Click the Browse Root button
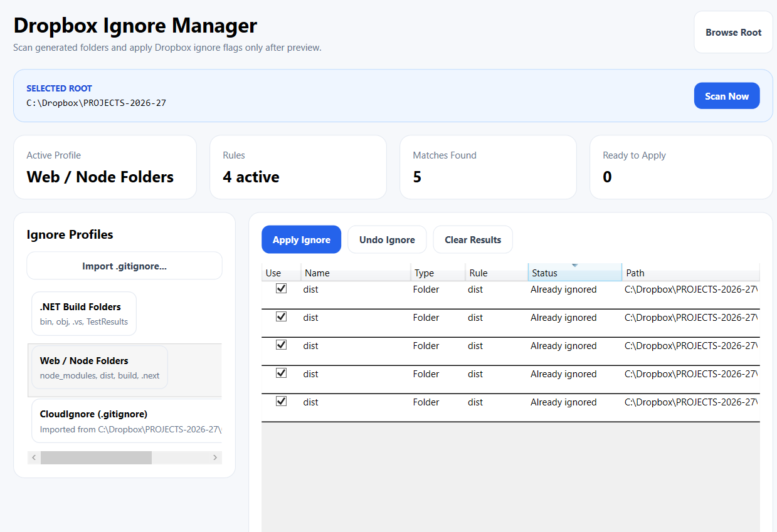The width and height of the screenshot is (777, 532). 733,32
